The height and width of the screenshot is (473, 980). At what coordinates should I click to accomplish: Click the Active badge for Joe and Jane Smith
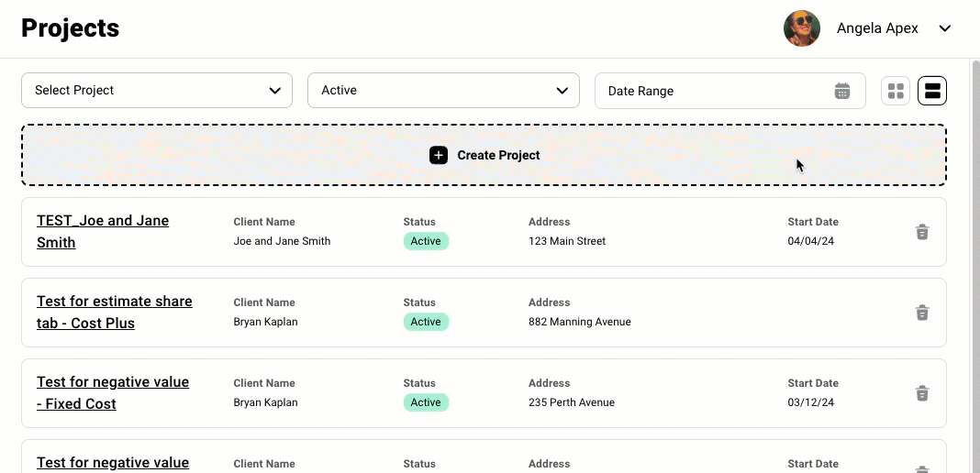(426, 241)
